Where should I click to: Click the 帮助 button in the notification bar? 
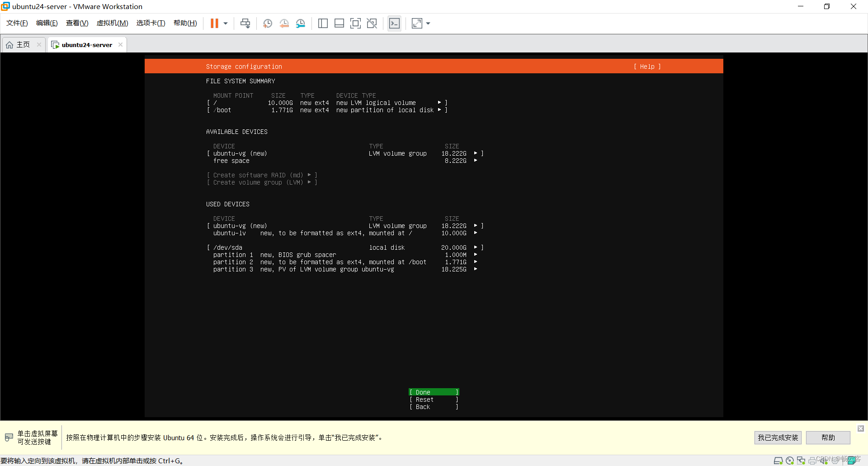pos(828,437)
